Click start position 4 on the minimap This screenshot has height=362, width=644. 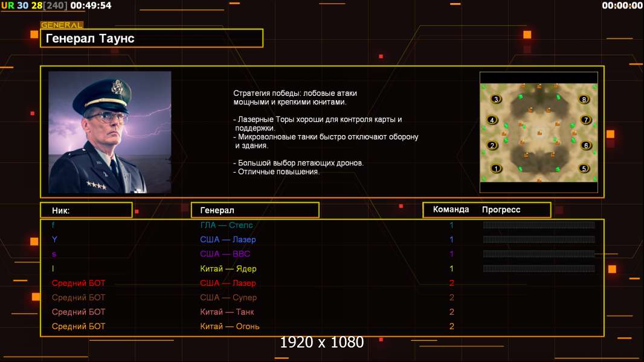492,120
